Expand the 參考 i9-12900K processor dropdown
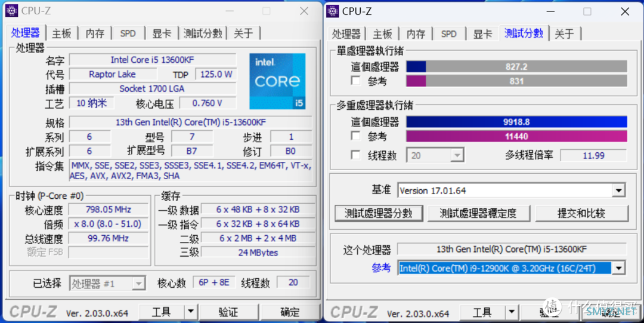This screenshot has width=644, height=323. coord(618,268)
